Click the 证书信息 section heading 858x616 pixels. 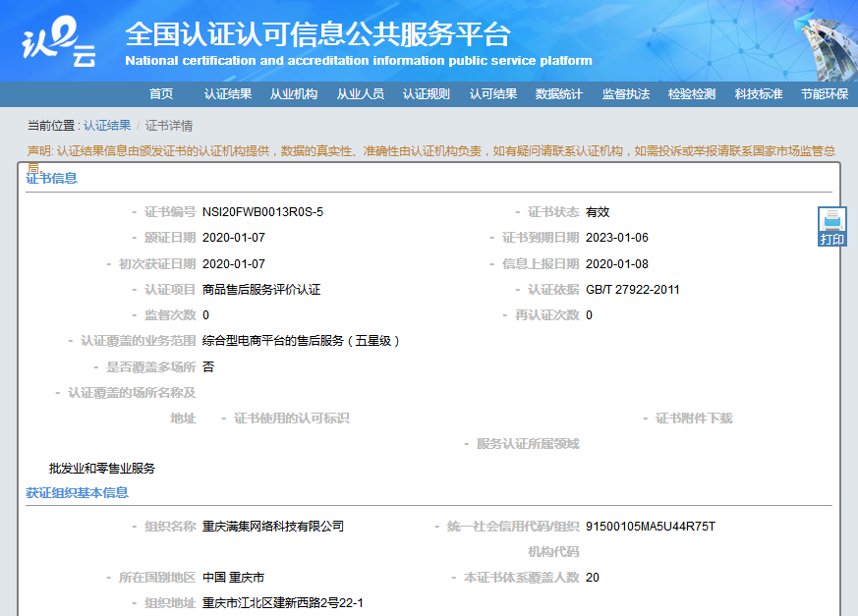(x=52, y=178)
